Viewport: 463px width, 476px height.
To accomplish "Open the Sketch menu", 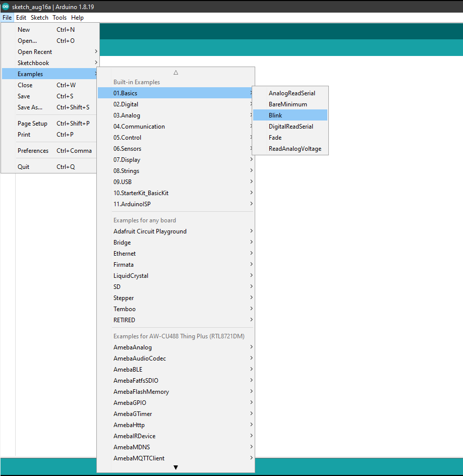I will (39, 18).
